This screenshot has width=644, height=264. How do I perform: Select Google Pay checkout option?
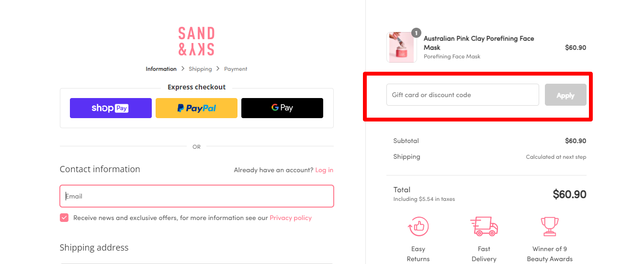click(282, 108)
